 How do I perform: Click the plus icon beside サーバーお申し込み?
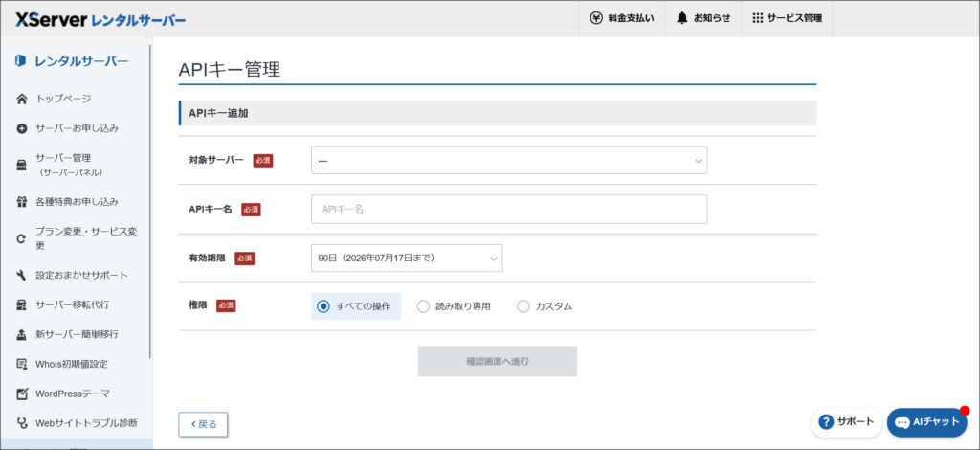point(22,128)
